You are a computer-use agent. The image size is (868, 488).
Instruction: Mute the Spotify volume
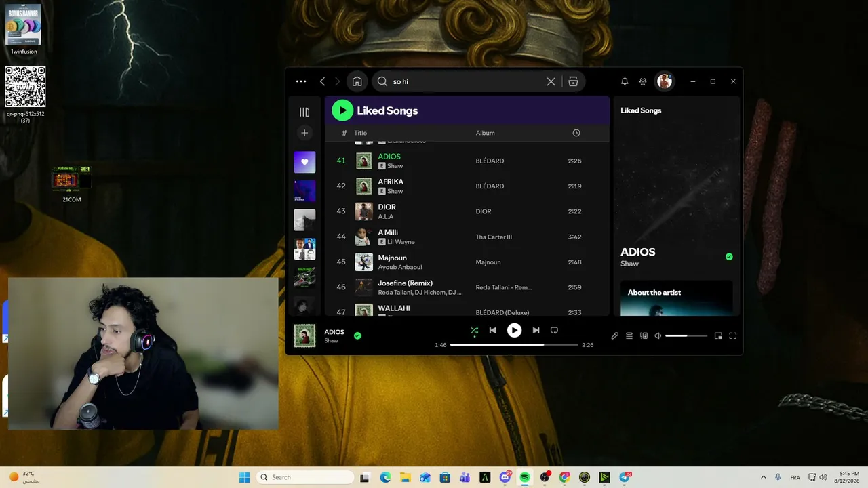(x=658, y=335)
